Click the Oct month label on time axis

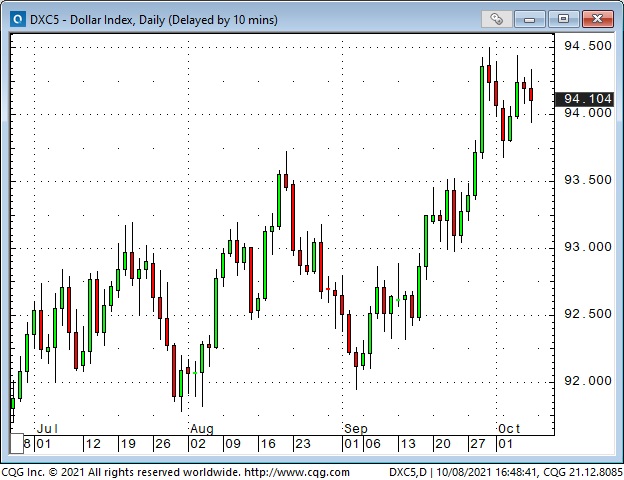(509, 429)
